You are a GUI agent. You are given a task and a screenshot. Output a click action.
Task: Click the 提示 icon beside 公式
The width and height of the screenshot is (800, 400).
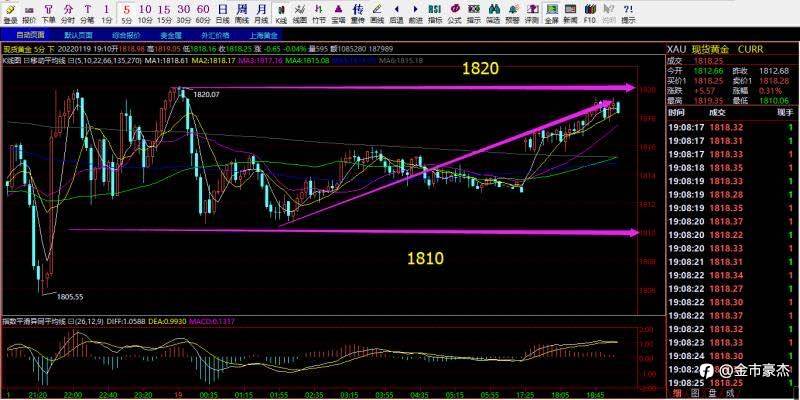click(474, 14)
